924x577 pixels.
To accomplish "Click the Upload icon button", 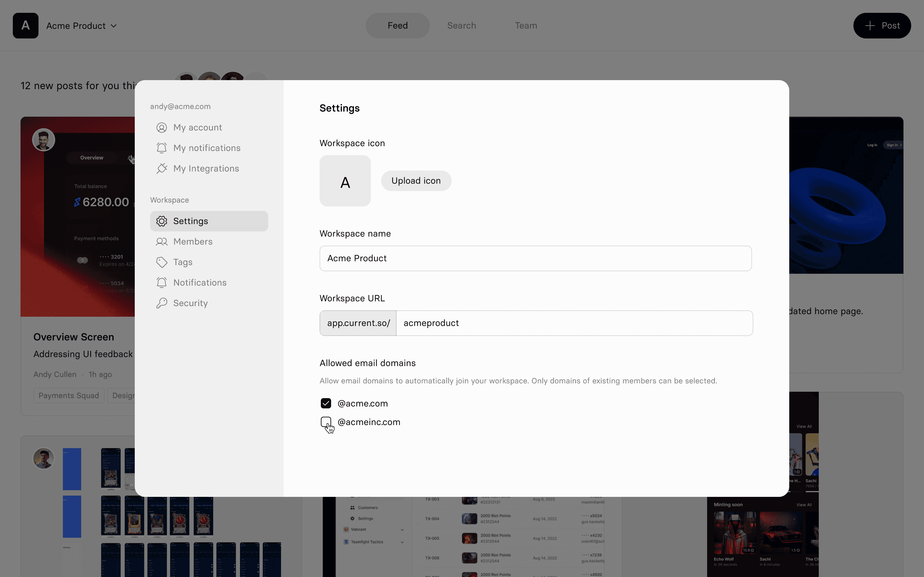I will 416,181.
